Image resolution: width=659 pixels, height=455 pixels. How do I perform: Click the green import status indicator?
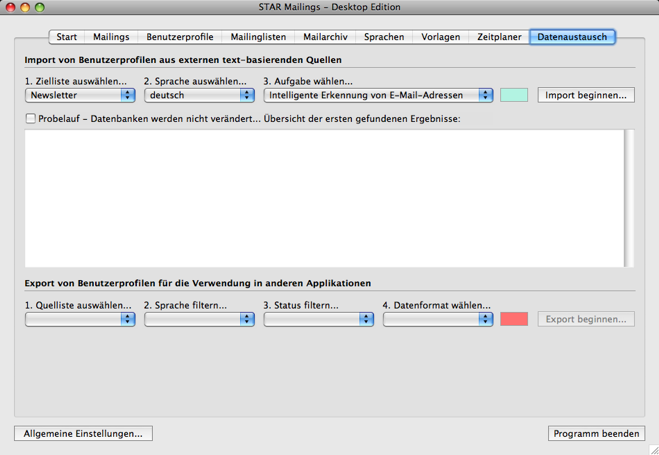point(514,95)
